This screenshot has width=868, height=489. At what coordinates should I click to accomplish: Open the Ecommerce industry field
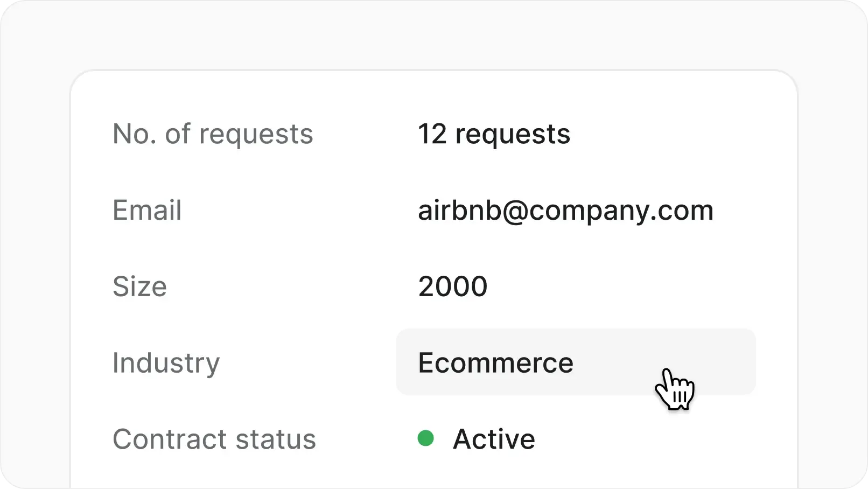(x=576, y=362)
